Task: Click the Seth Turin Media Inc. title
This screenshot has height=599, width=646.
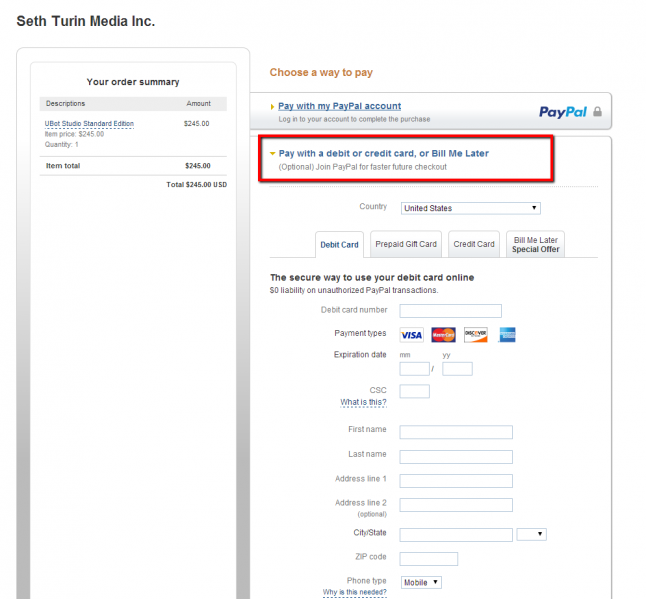Action: [86, 21]
